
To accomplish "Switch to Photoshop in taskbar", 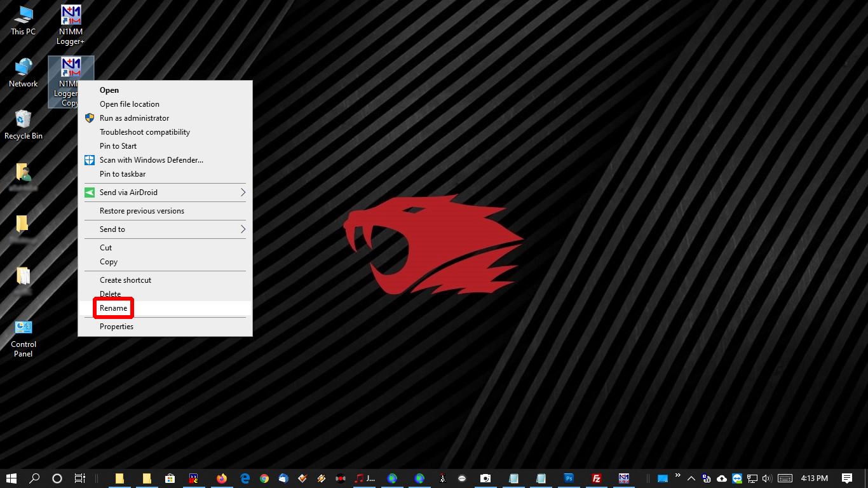I will 569,478.
